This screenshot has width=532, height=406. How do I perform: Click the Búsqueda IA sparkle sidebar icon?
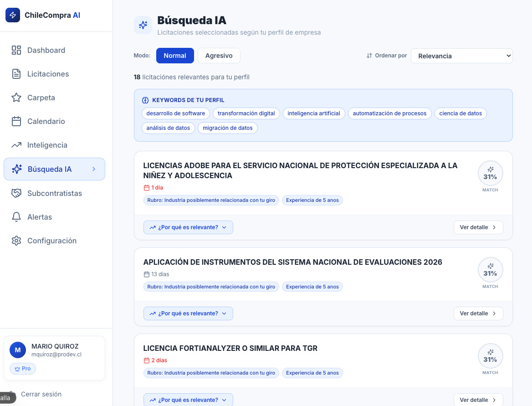coord(17,169)
